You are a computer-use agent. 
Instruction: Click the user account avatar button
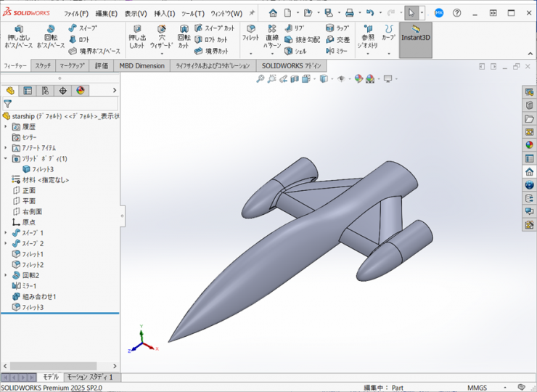pos(439,13)
